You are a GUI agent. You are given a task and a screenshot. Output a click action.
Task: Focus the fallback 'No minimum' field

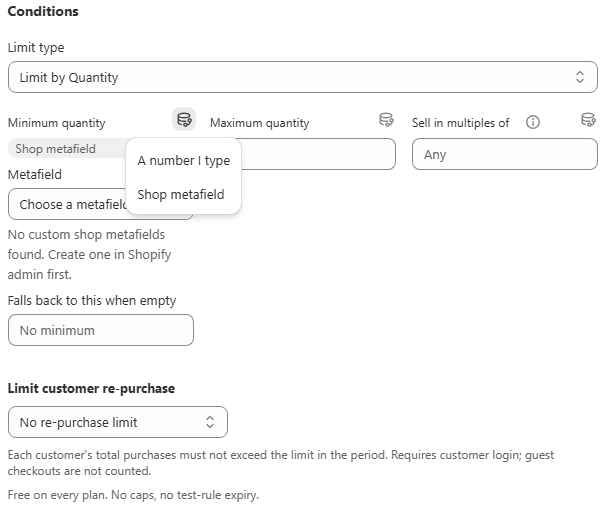(101, 330)
